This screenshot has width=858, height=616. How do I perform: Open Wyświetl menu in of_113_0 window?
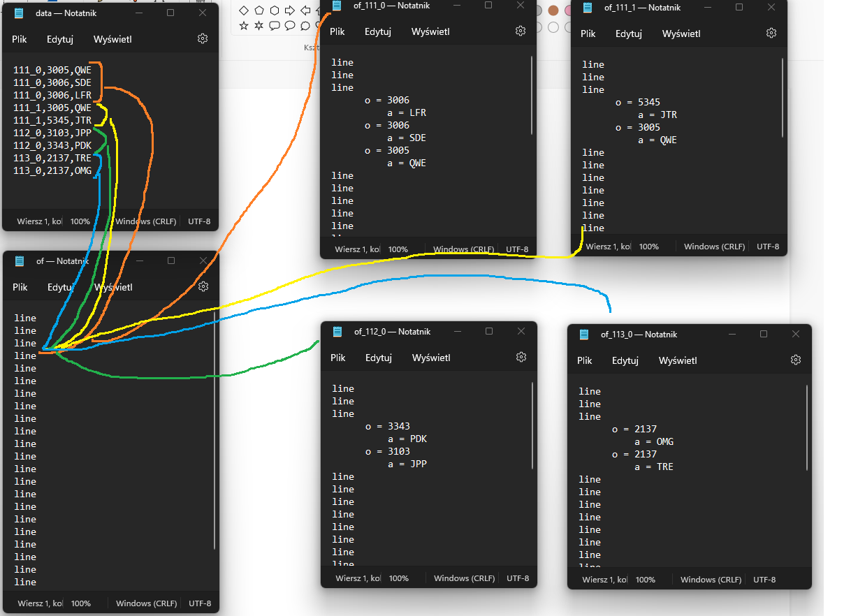point(678,360)
